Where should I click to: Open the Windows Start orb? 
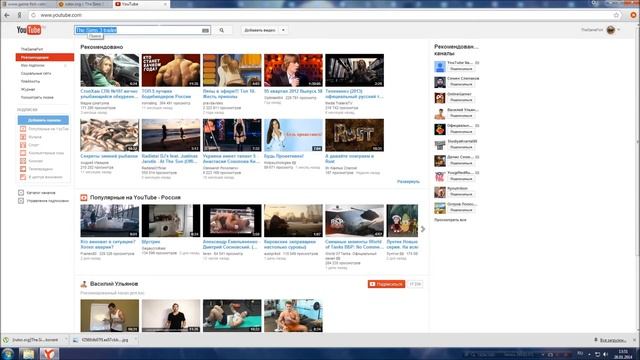coord(8,353)
